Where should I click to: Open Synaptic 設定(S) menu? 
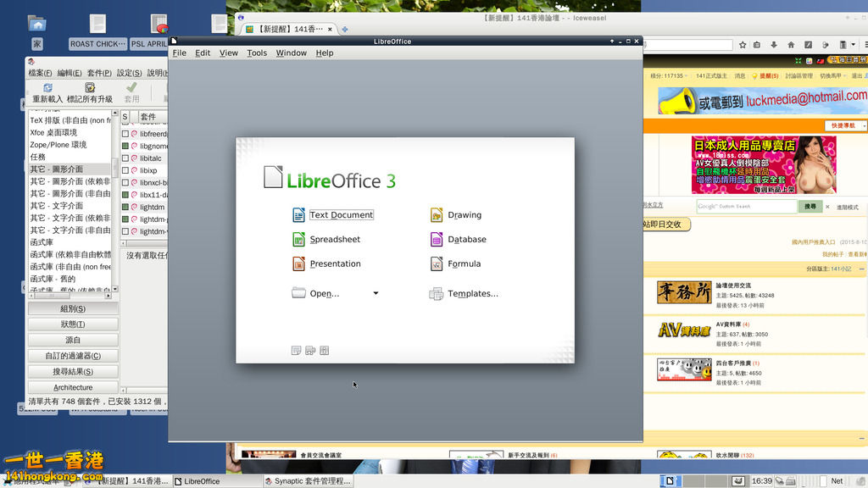tap(129, 73)
